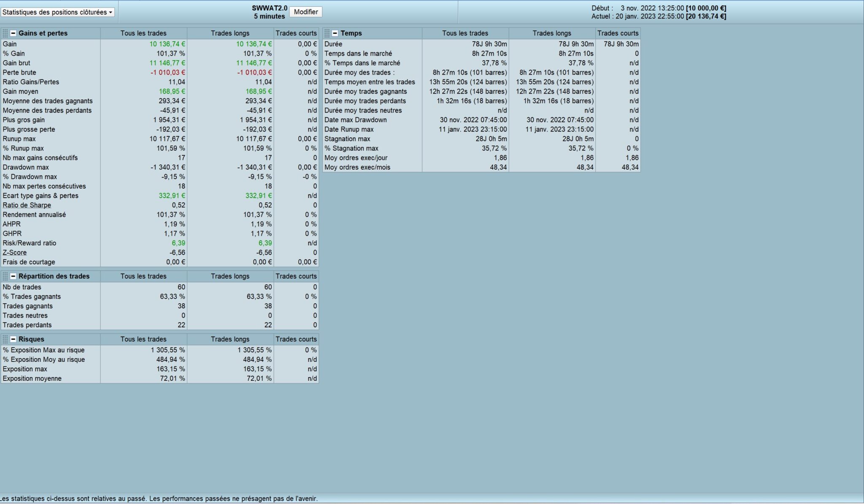Click the grip handle next to Risques
The image size is (864, 504).
pos(5,339)
